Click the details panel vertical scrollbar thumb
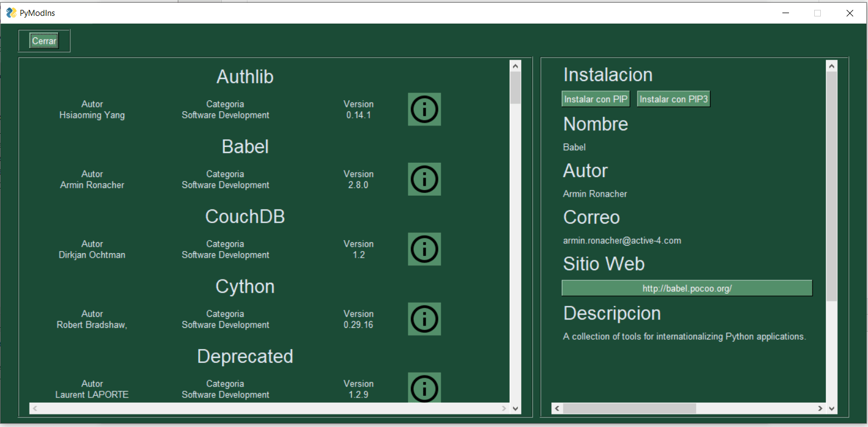 (832, 186)
